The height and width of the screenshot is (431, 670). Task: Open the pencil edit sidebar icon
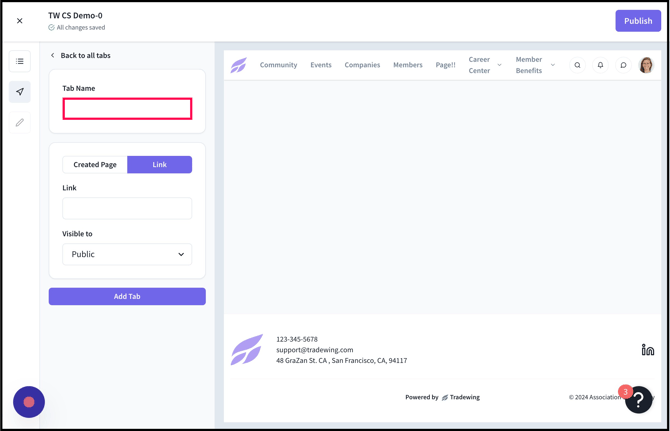(20, 123)
